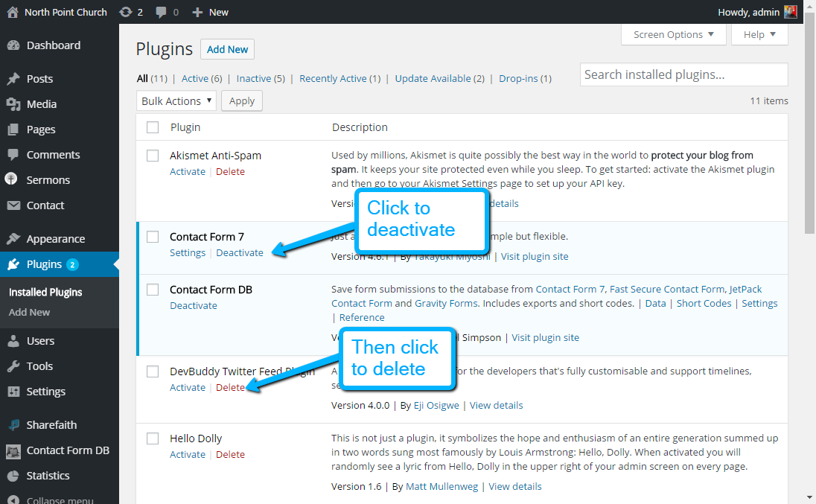Click the admin avatar in the top bar
The height and width of the screenshot is (504, 816).
[791, 11]
